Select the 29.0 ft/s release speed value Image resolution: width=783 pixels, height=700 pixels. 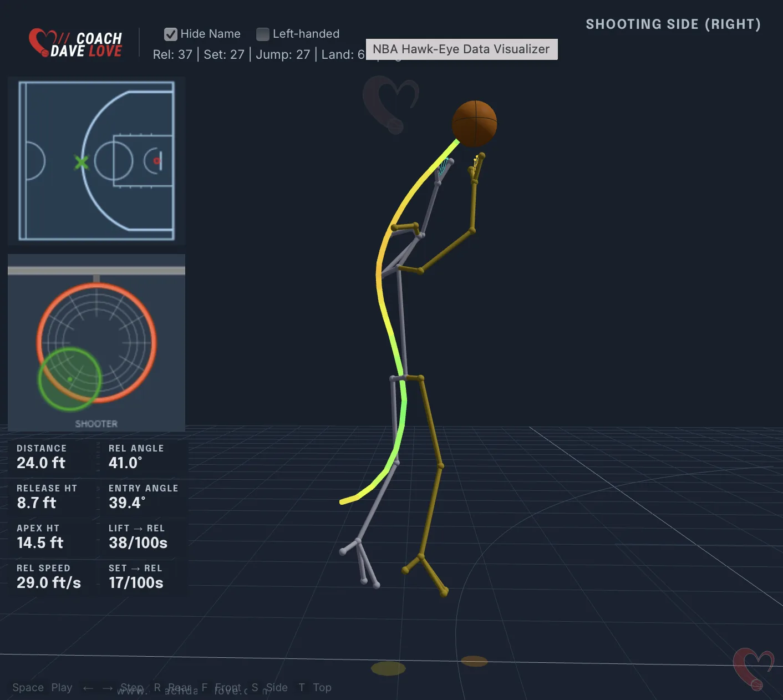tap(49, 582)
